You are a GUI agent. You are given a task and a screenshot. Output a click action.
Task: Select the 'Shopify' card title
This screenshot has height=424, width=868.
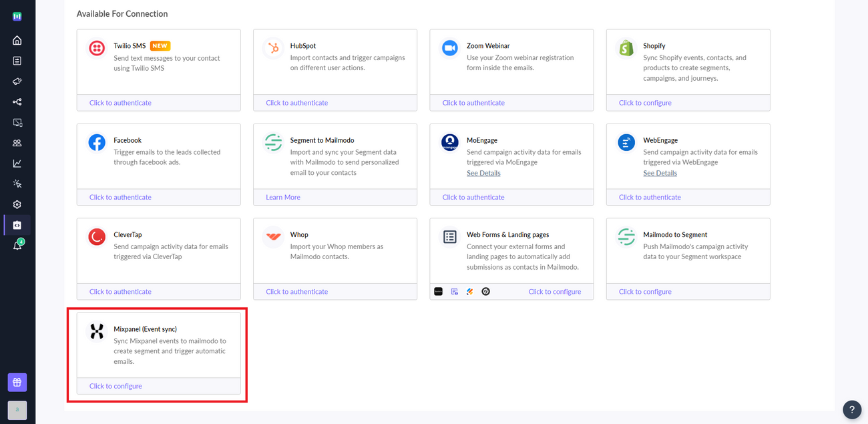[654, 46]
